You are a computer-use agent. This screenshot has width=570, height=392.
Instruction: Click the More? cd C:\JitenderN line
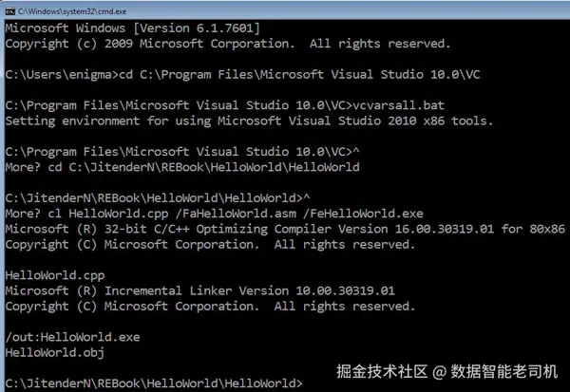point(182,167)
